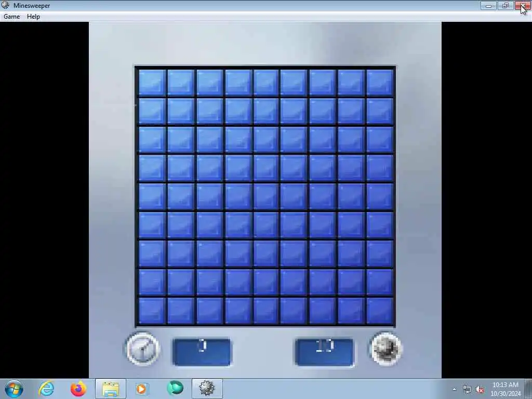Reveal the seventh tile in the third row
The width and height of the screenshot is (532, 399).
322,139
